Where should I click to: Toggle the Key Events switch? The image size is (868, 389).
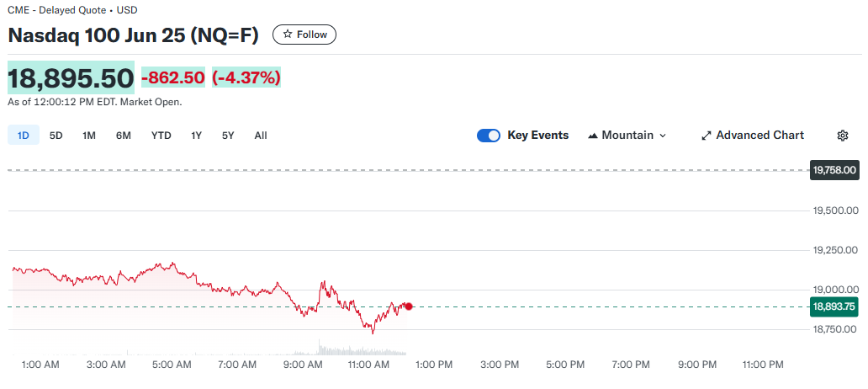tap(488, 136)
